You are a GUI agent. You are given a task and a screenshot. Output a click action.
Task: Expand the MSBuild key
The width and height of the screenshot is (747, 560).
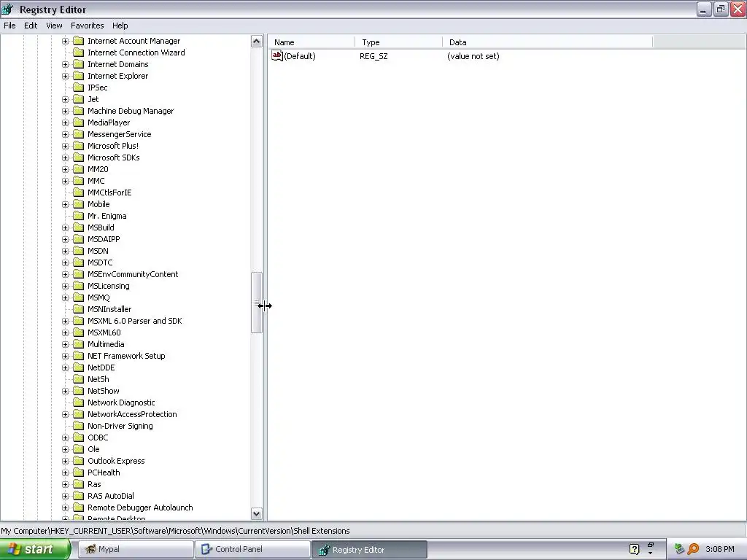coord(65,227)
